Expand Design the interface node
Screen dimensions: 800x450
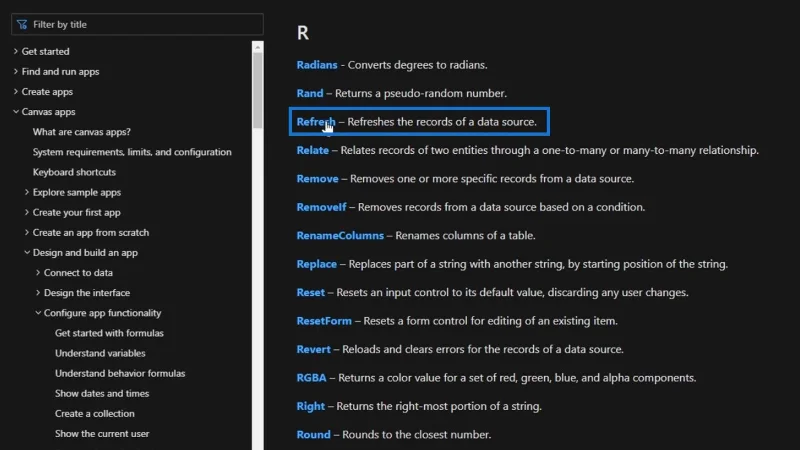pos(38,293)
